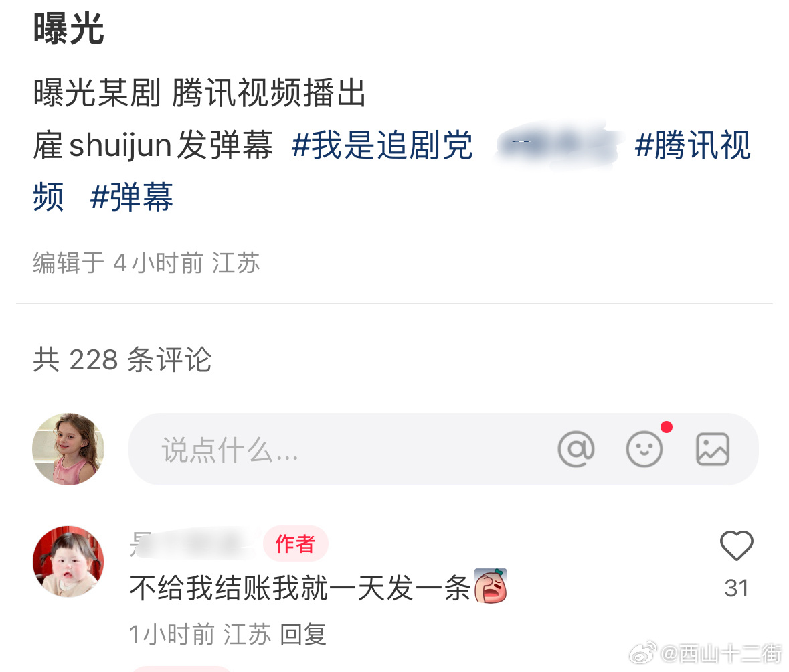
Task: Open hashtag #弹幕
Action: [131, 197]
